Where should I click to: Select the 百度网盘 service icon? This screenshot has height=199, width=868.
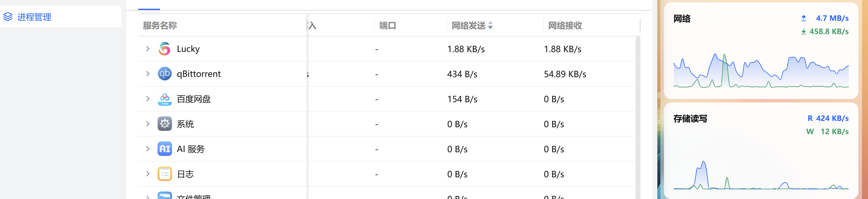coord(164,99)
